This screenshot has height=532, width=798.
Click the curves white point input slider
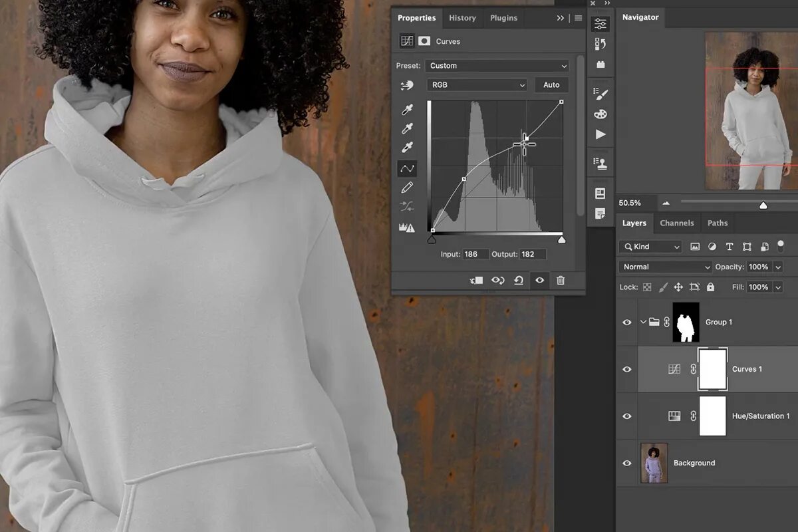[561, 239]
